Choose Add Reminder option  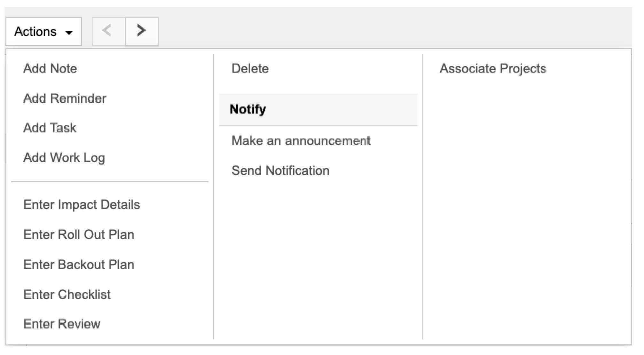(65, 98)
